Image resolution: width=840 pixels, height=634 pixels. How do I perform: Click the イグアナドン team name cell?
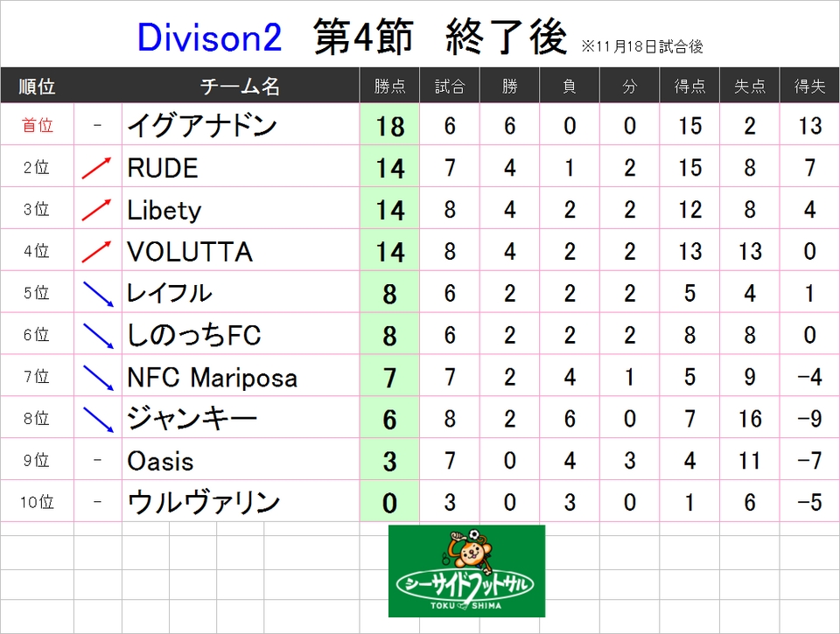(241, 124)
